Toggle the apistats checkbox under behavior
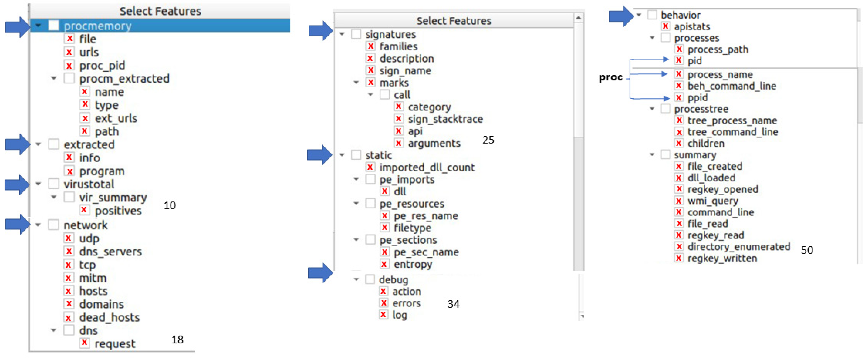Image resolution: width=868 pixels, height=358 pixels. [x=666, y=26]
